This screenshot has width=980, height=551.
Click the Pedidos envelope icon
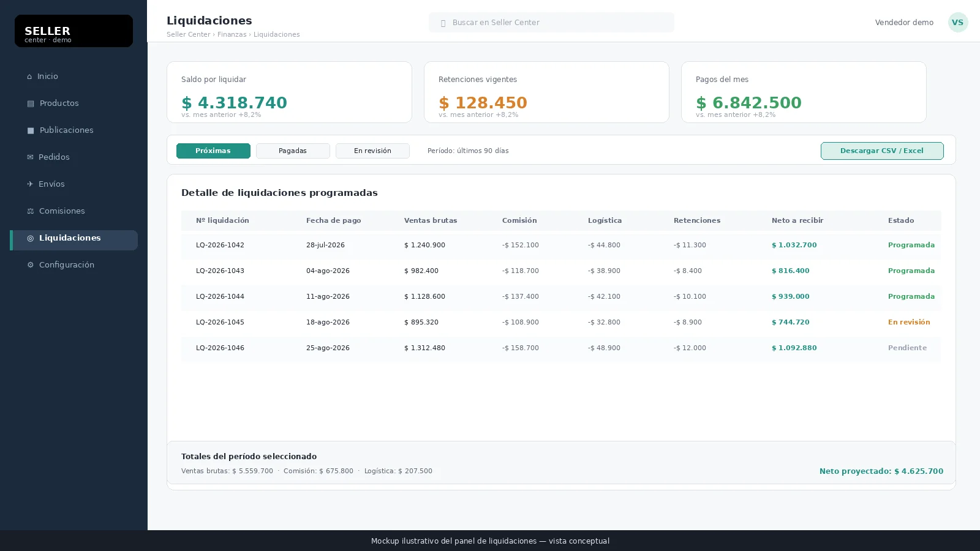click(30, 157)
